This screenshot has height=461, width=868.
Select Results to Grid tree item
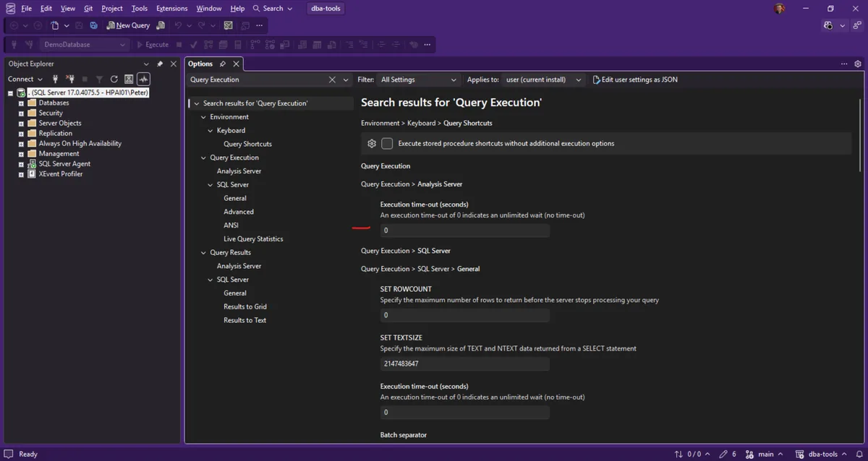[x=245, y=306]
